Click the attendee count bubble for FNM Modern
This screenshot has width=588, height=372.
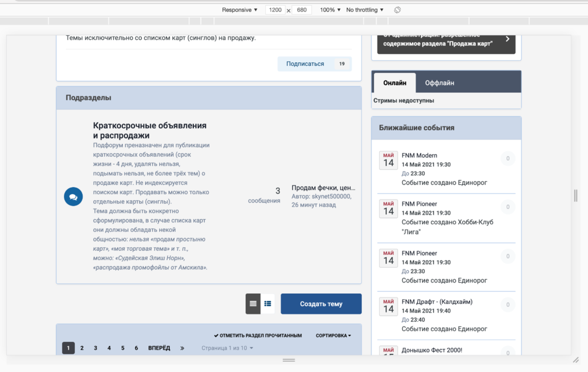coord(507,158)
